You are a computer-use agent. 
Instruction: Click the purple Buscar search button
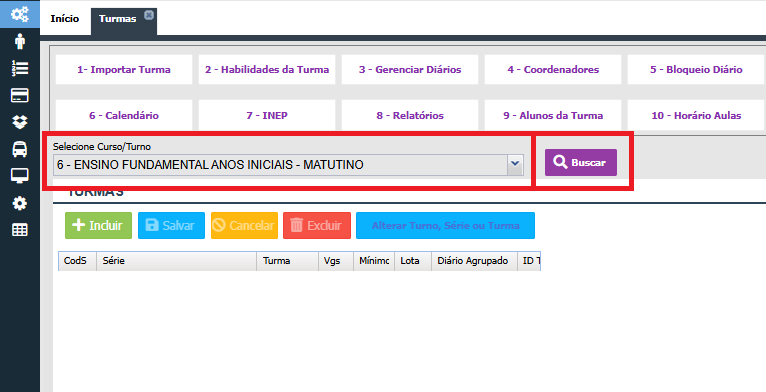tap(581, 162)
